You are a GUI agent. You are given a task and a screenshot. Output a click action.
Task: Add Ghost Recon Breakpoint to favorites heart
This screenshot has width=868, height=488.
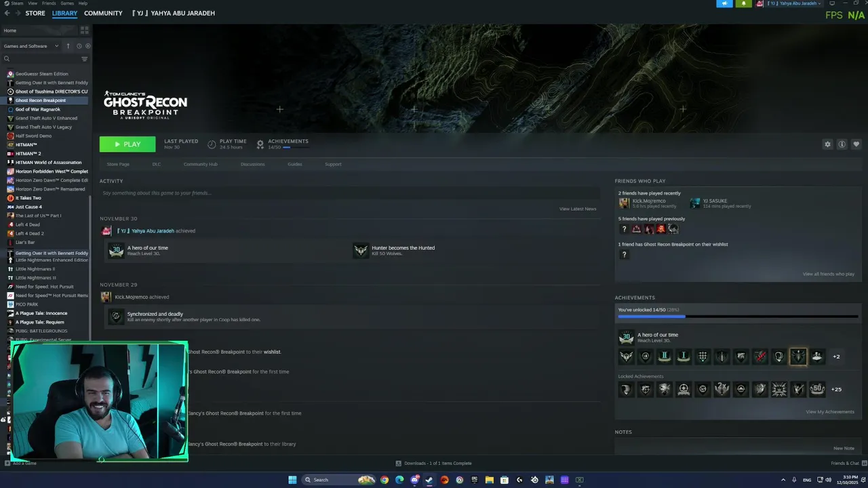(x=856, y=144)
